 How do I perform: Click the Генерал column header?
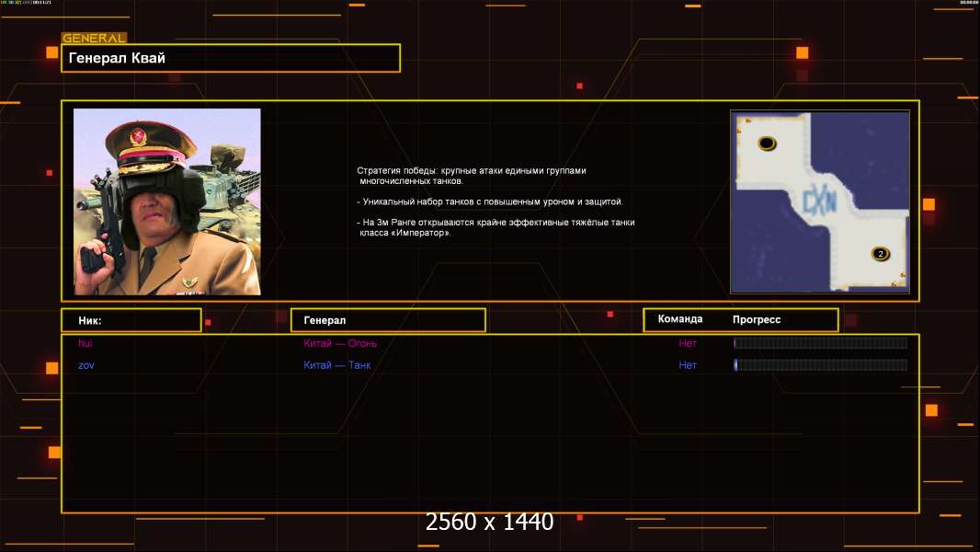click(387, 320)
